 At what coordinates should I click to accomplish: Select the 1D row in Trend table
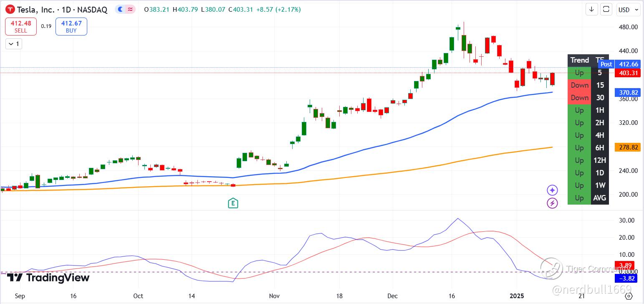588,173
